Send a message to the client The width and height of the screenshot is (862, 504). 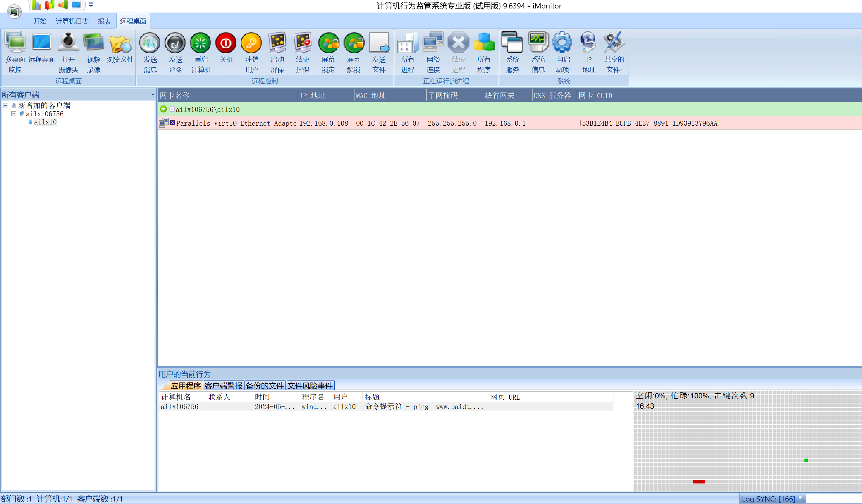click(150, 52)
